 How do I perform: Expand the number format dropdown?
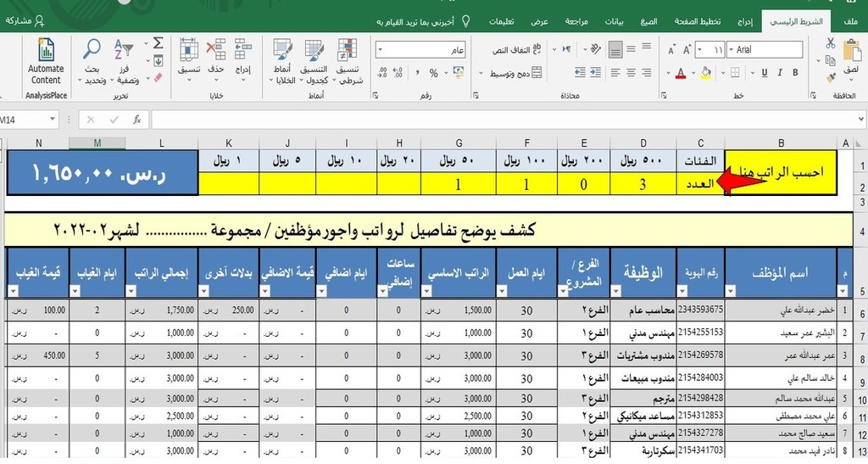381,50
